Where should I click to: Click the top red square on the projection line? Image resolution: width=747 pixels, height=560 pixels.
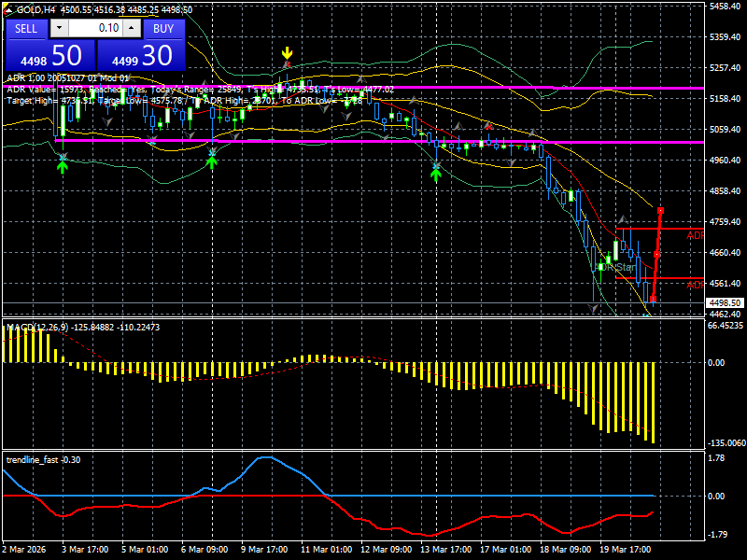coord(660,211)
